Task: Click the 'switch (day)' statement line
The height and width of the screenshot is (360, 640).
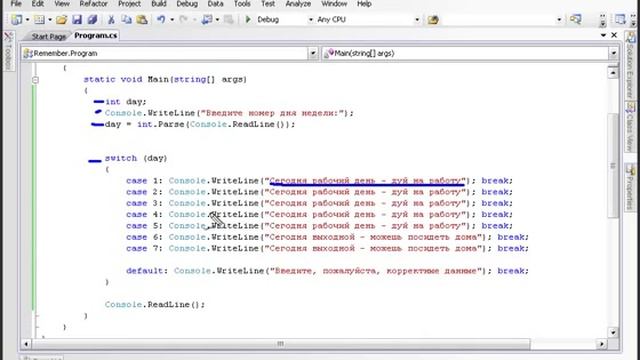Action: (x=136, y=158)
